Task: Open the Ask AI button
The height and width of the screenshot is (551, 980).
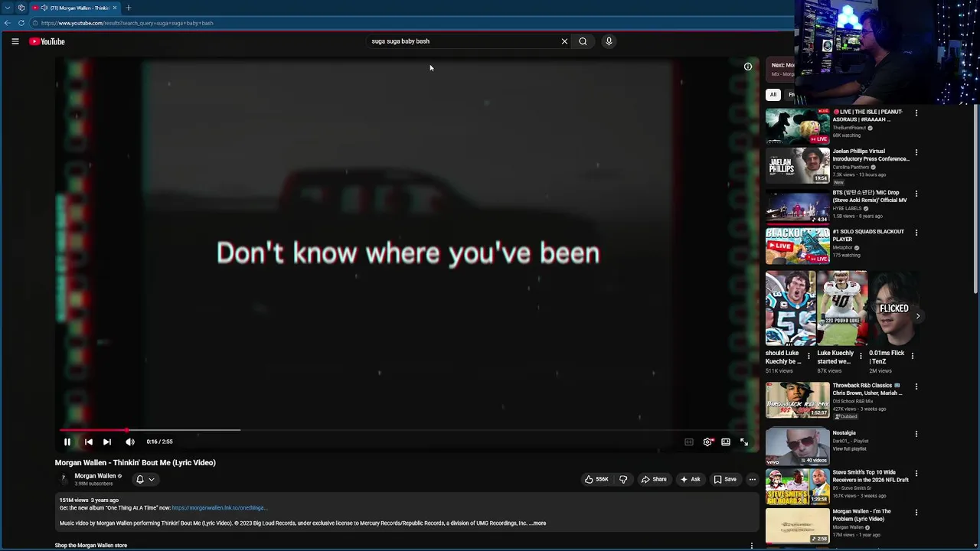Action: pyautogui.click(x=690, y=479)
